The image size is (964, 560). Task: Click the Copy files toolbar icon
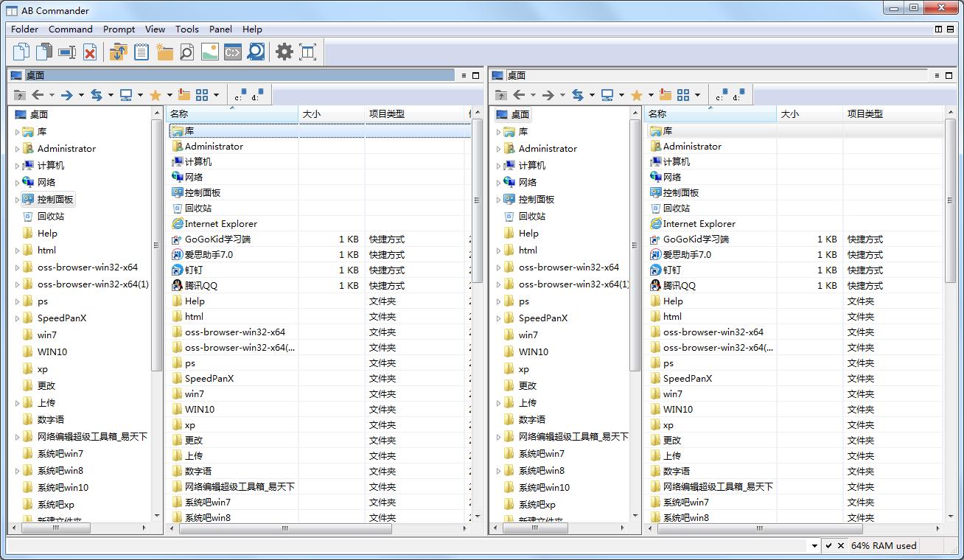(x=21, y=52)
